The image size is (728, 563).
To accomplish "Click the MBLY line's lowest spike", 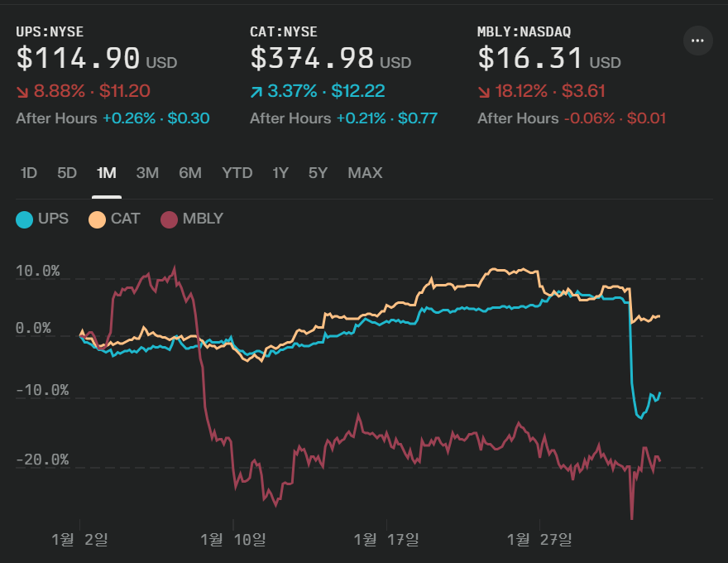I will (632, 517).
